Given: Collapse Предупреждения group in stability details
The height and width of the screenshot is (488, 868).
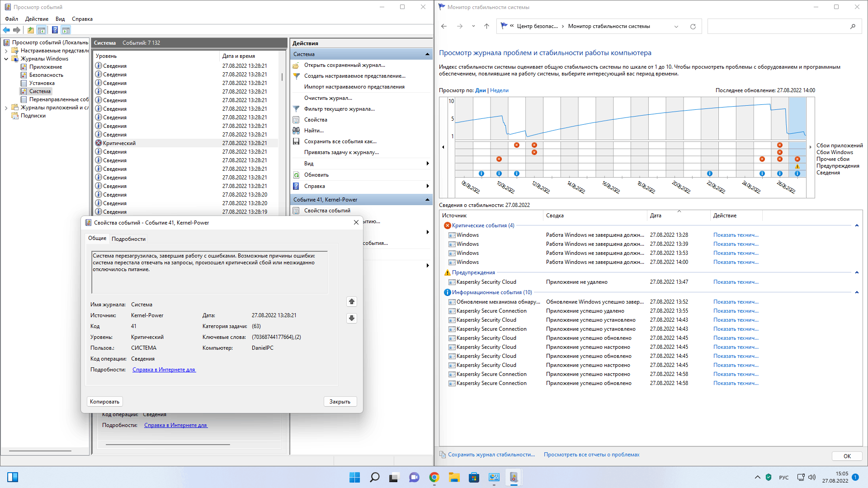Looking at the screenshot, I should coord(857,272).
